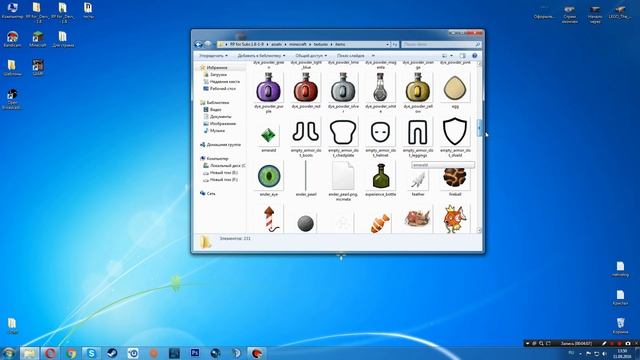640x360 pixels.
Task: Select the cooked fish on plate file
Action: click(418, 218)
